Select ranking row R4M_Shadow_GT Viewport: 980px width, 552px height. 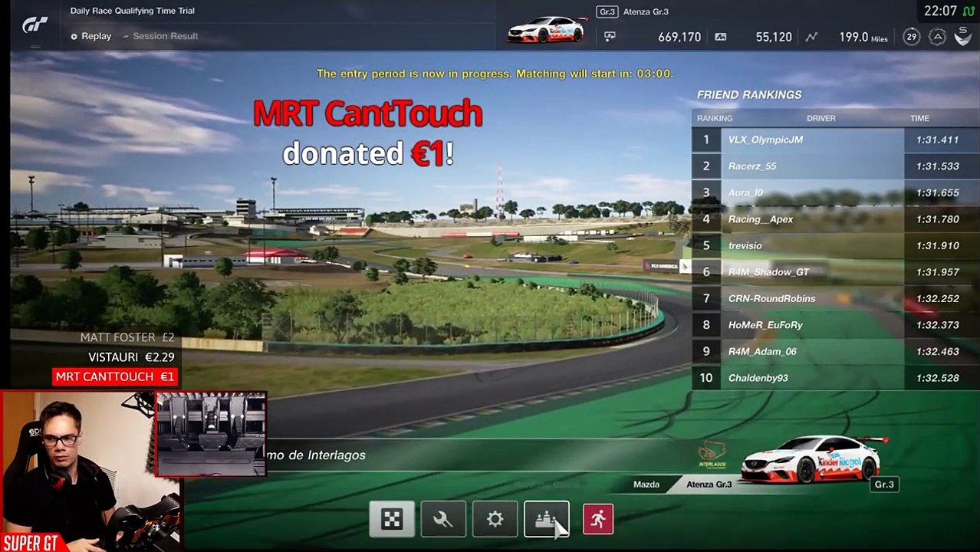835,272
